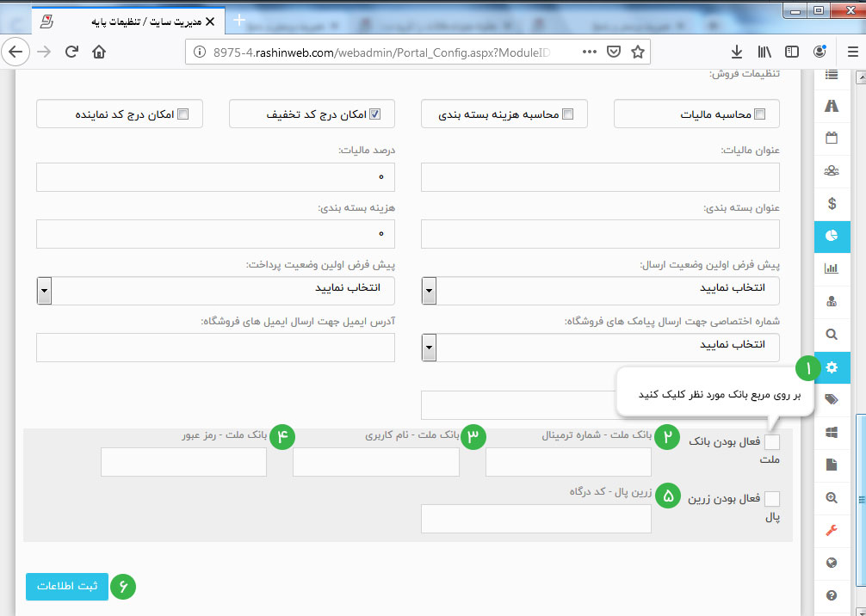Image resolution: width=866 pixels, height=616 pixels.
Task: Open the downloads arrow icon
Action: [737, 52]
